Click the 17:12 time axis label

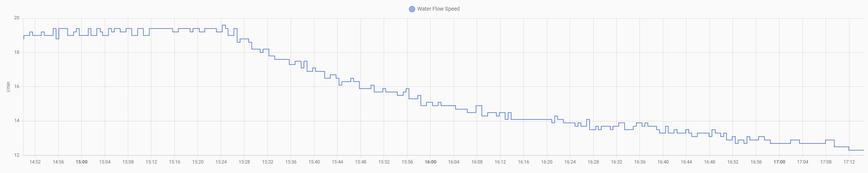pyautogui.click(x=849, y=162)
